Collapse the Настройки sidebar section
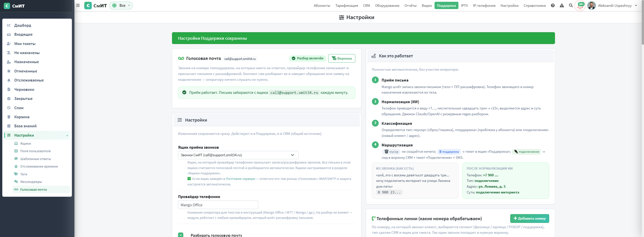Screen dimensions: 644x237 coord(67,135)
